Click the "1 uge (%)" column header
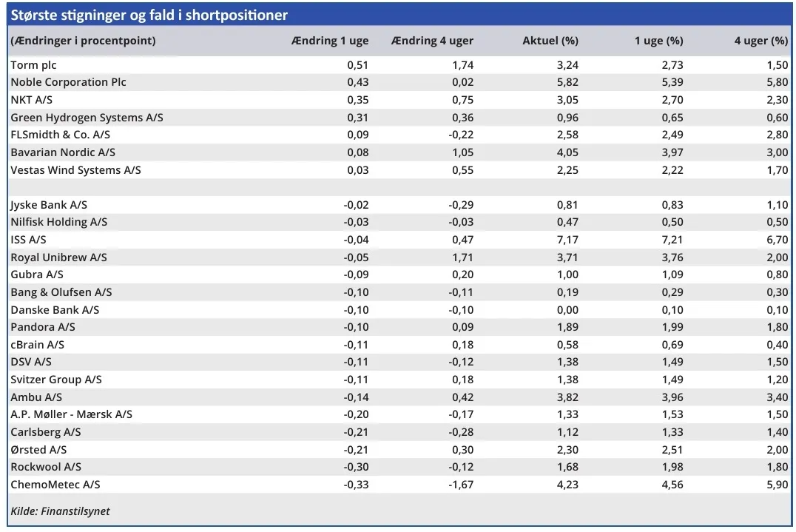Viewport: 796px width, 532px height. pyautogui.click(x=658, y=41)
